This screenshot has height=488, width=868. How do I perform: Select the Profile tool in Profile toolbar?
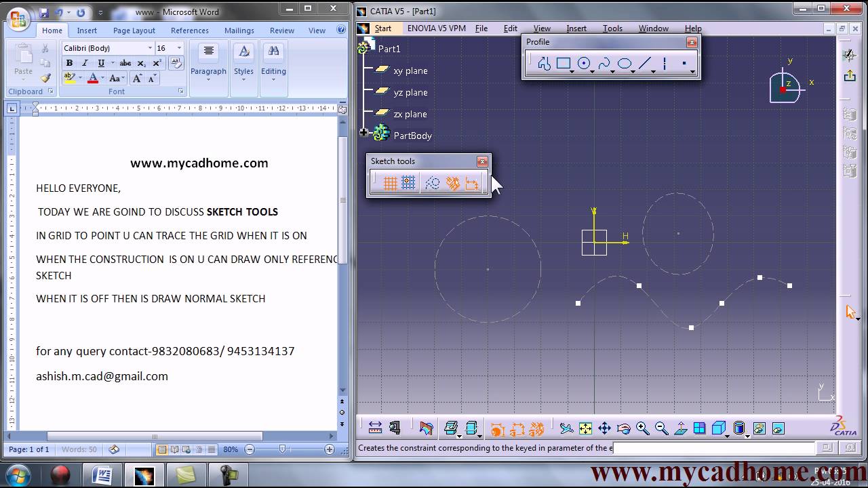pos(544,64)
